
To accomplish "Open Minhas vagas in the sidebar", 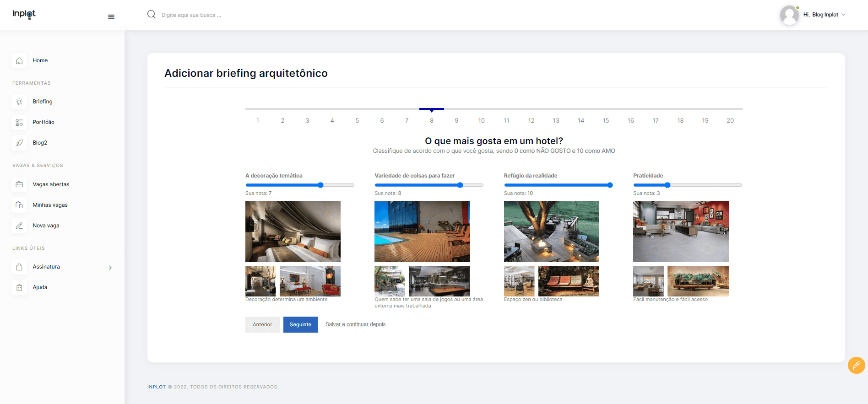I will 50,205.
